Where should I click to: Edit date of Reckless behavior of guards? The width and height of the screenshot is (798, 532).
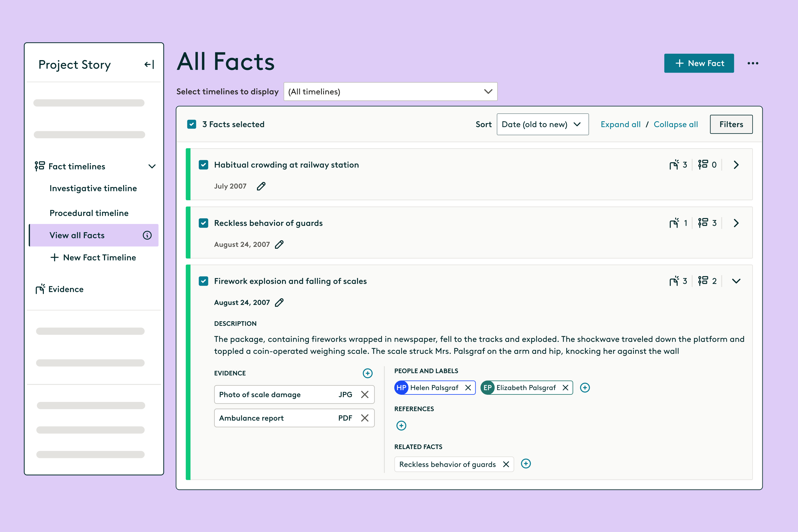[279, 244]
